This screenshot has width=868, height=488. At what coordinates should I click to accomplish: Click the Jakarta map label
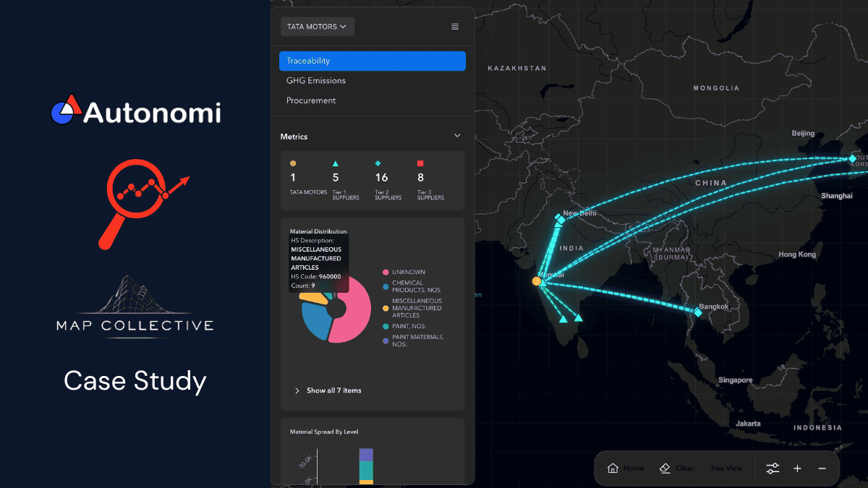[x=747, y=423]
